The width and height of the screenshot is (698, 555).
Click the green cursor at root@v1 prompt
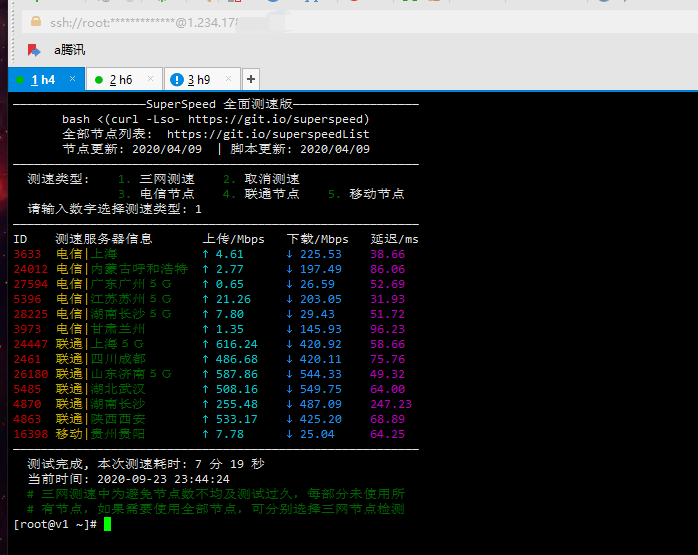coord(107,524)
